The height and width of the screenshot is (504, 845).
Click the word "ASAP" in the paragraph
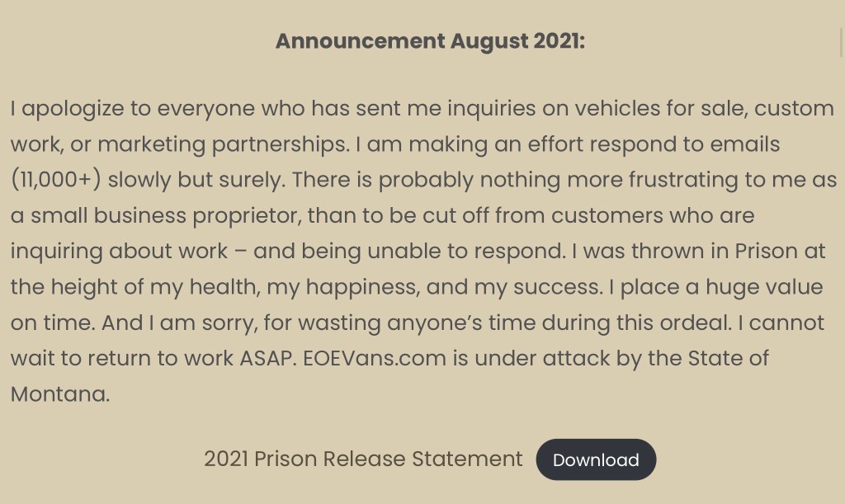pos(265,358)
